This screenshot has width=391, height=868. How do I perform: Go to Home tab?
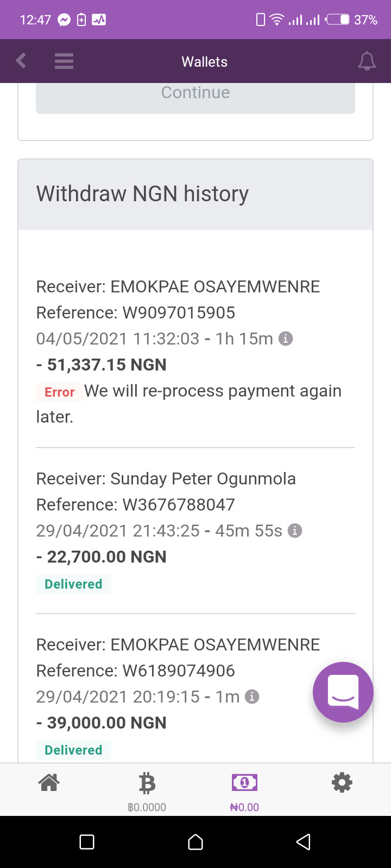point(49,782)
